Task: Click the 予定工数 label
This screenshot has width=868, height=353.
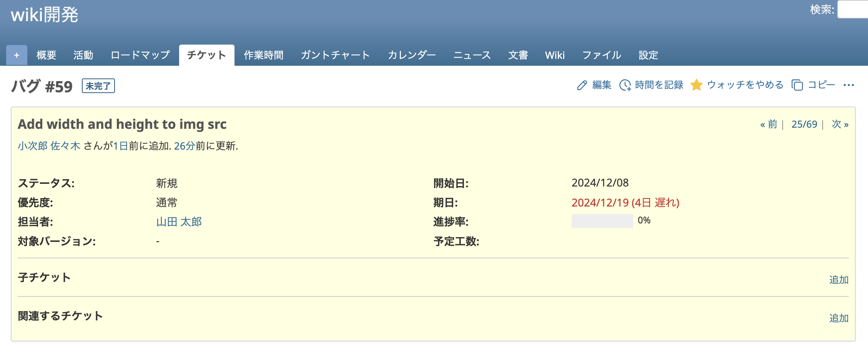Action: (456, 241)
